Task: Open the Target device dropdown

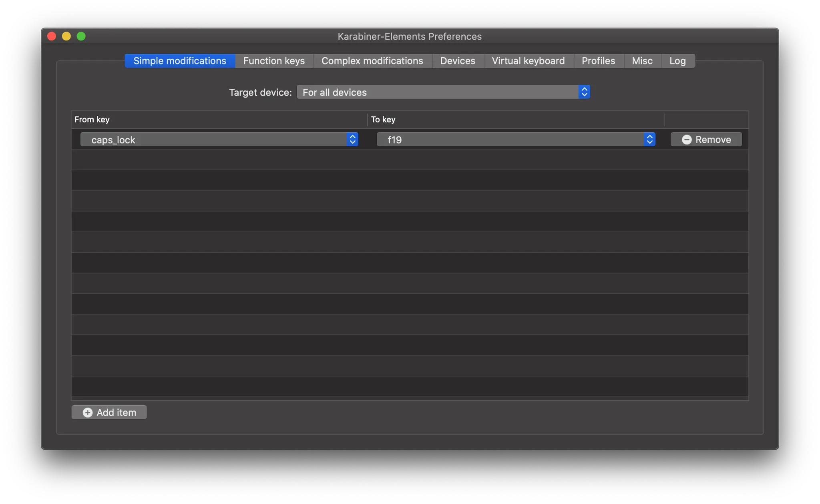Action: 443,92
